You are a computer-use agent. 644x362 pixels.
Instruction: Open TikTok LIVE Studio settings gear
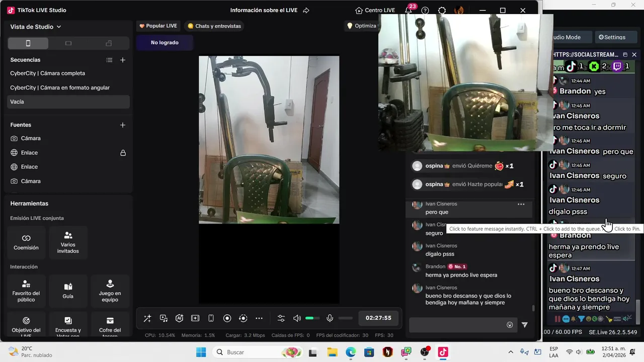(x=442, y=11)
